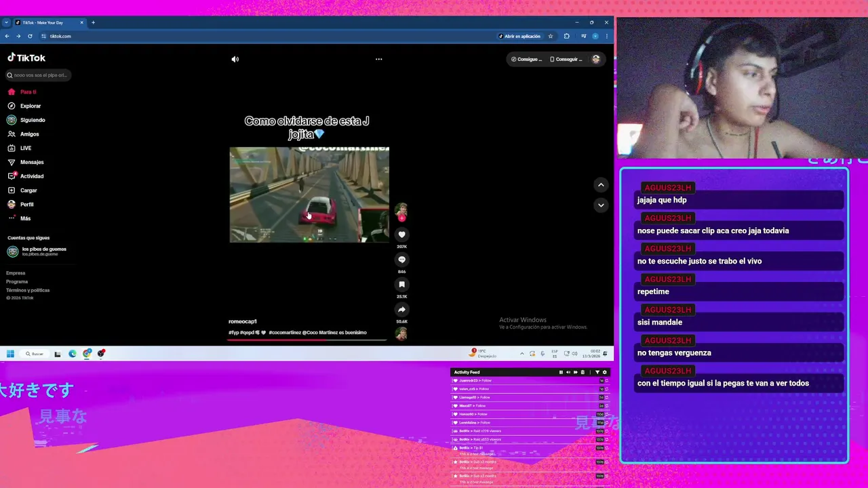The width and height of the screenshot is (868, 488).
Task: Mute the TikTok video sound
Action: click(235, 59)
